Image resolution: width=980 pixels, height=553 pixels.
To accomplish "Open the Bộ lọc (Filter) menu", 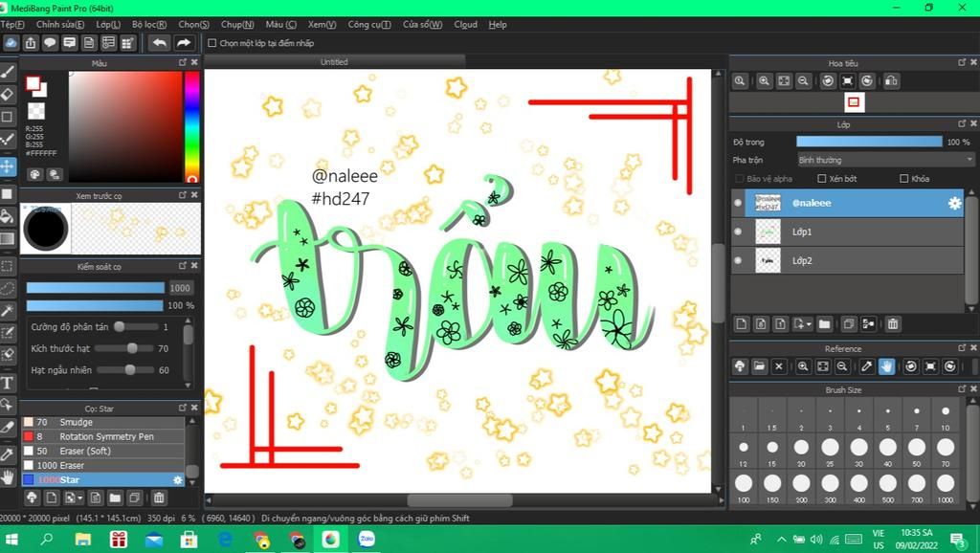I will pyautogui.click(x=149, y=24).
